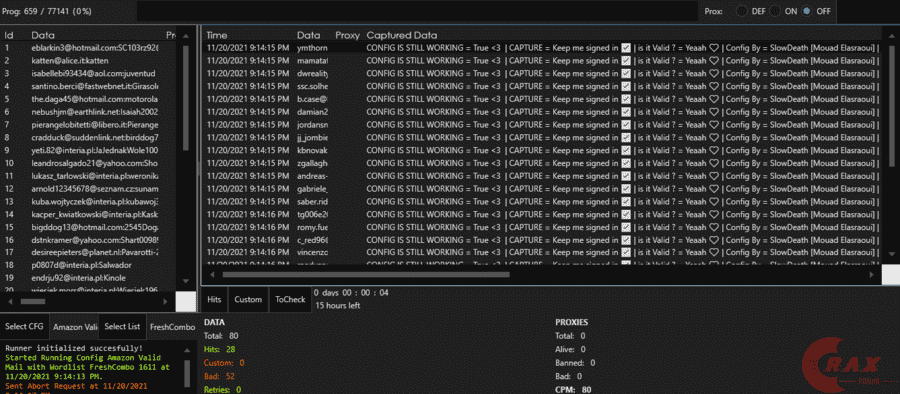Open the ToCheck tab
This screenshot has height=394, width=900.
pos(290,299)
